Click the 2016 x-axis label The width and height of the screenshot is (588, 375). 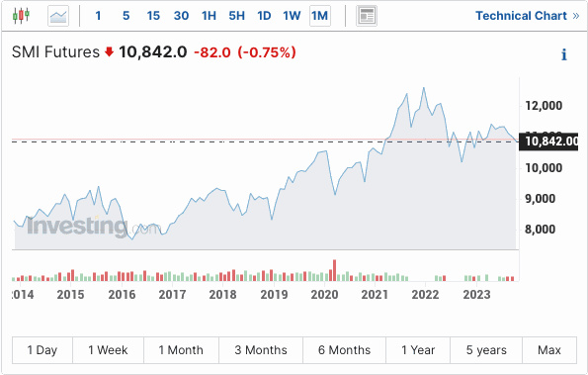tap(122, 294)
